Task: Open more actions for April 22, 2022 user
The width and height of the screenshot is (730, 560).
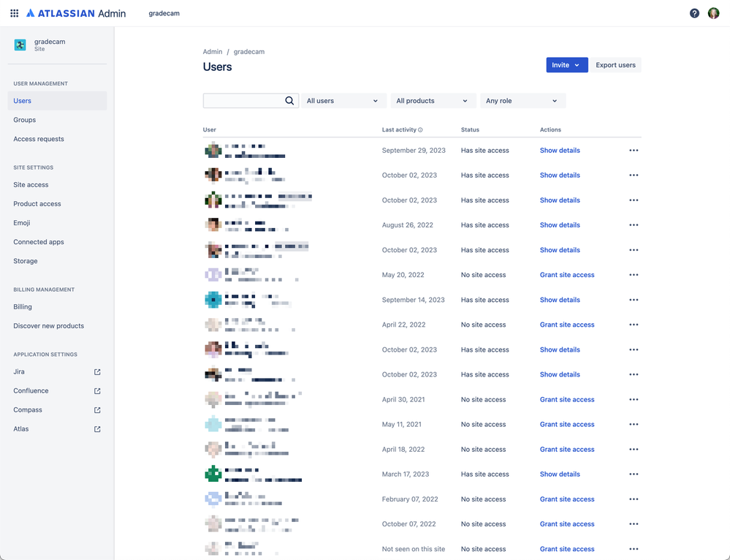Action: [x=634, y=325]
